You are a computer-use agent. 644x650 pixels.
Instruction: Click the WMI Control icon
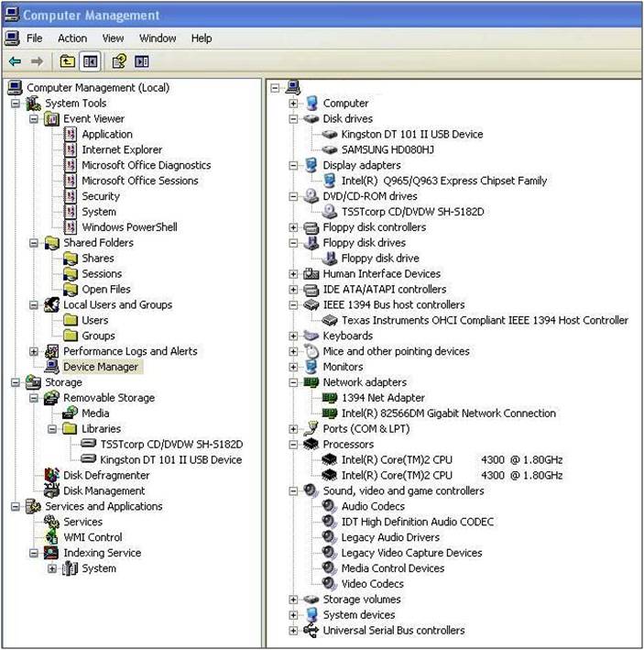pos(52,537)
